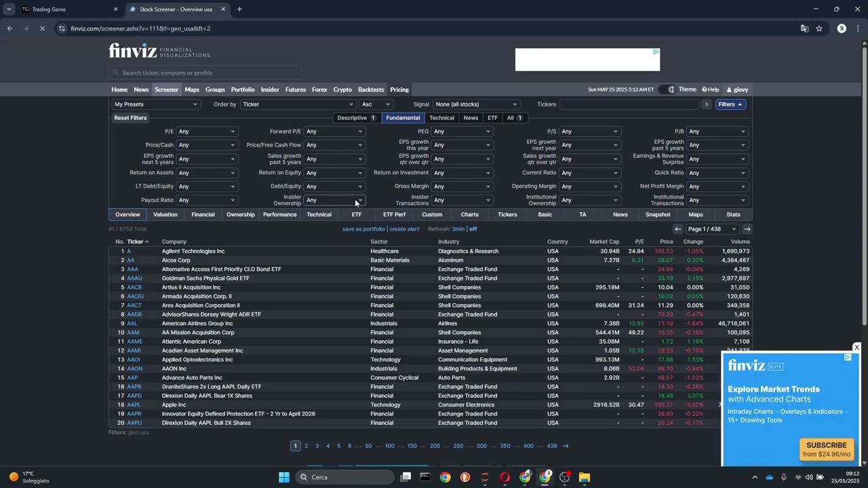The height and width of the screenshot is (488, 868).
Task: Open a new browser tab
Action: [x=239, y=9]
